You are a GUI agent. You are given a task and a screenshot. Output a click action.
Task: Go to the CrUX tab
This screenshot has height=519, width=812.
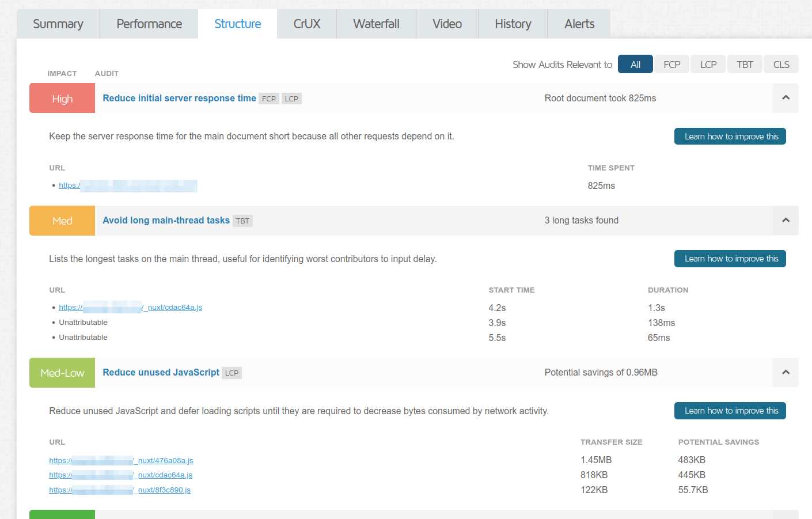pyautogui.click(x=307, y=24)
